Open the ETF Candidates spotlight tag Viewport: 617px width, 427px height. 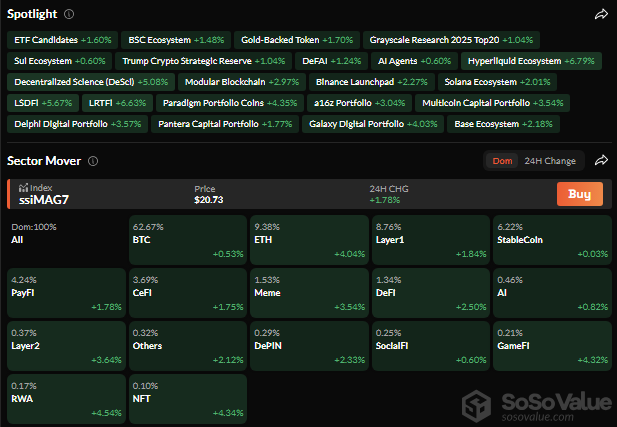[63, 40]
